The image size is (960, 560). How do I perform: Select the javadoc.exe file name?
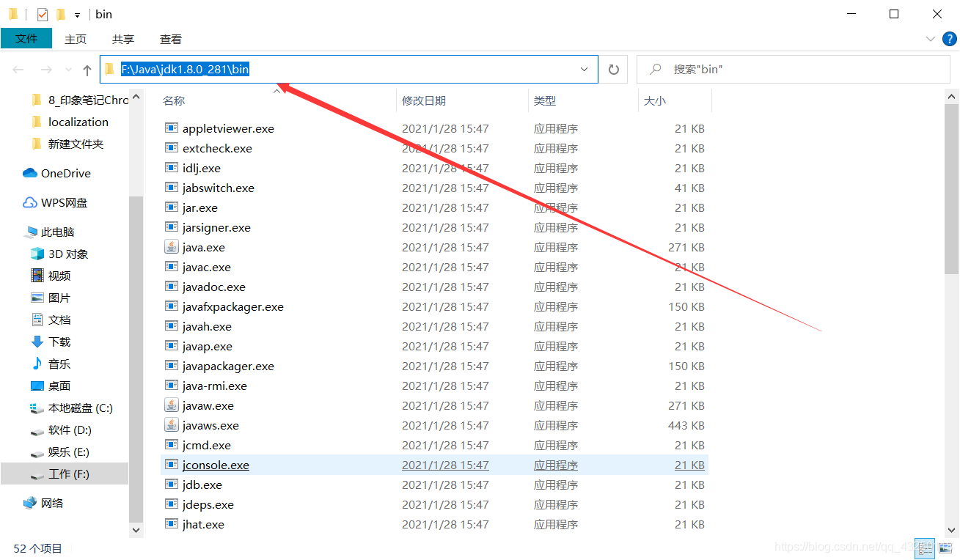pos(214,287)
